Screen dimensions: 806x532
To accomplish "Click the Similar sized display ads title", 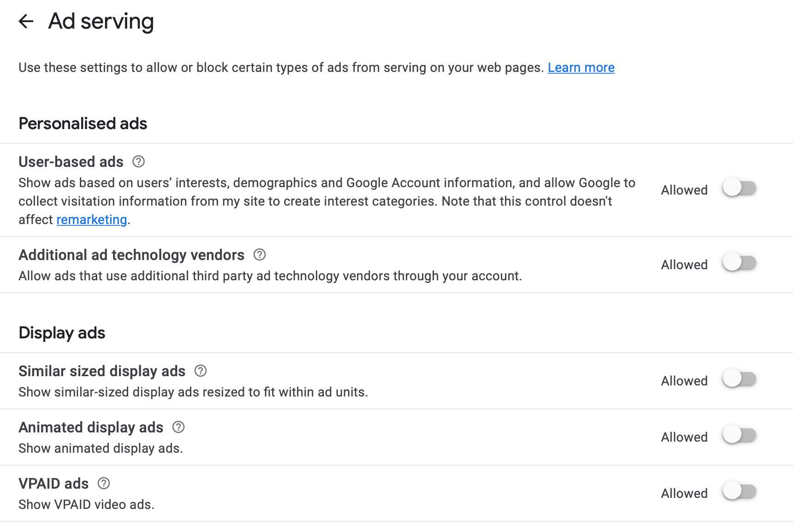I will tap(102, 371).
